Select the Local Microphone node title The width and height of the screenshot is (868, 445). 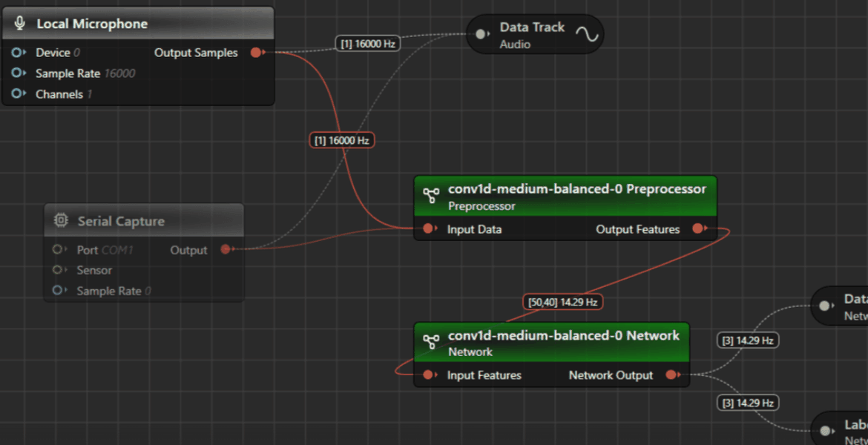92,24
